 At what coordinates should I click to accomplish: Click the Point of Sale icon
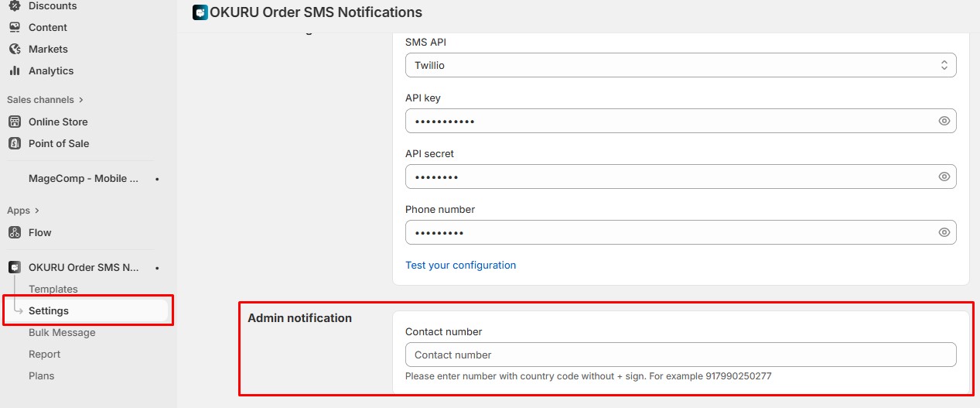(x=15, y=143)
